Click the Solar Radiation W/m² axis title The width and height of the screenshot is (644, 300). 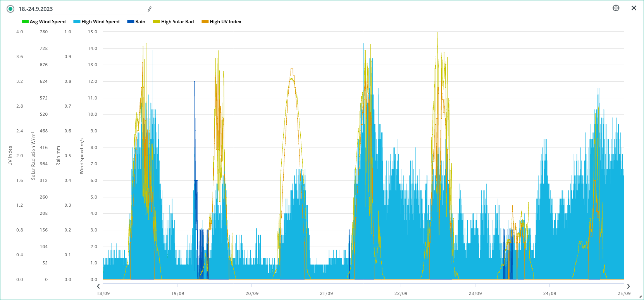33,156
